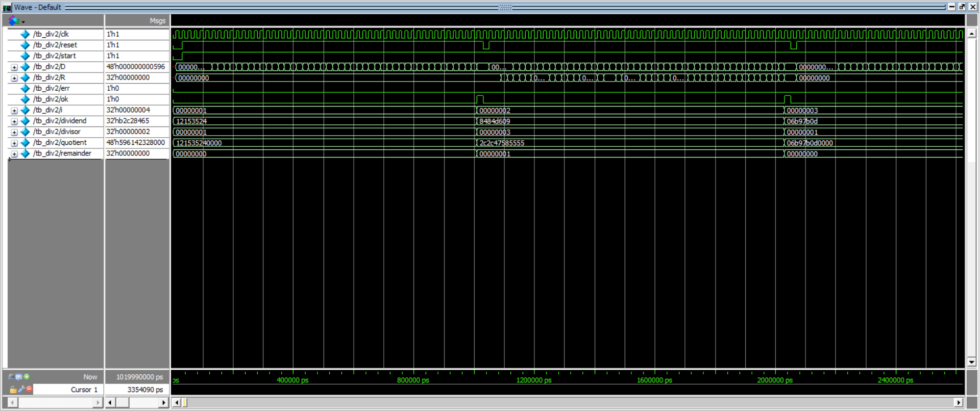
Task: Click the datapane format icon beside Now
Action: (19, 377)
